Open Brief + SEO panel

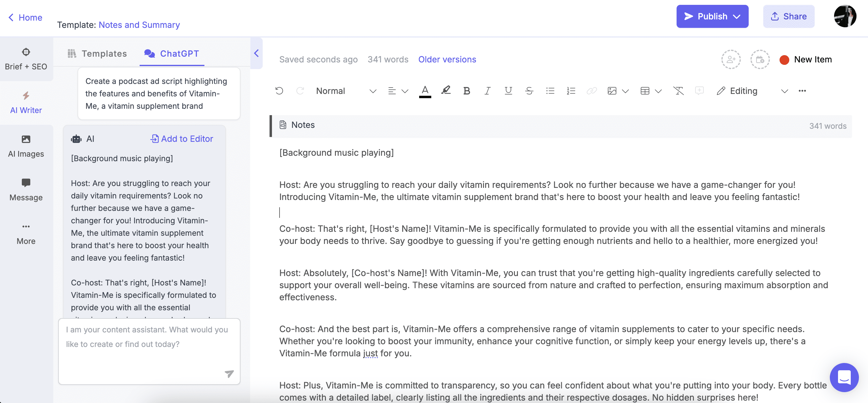(x=26, y=59)
